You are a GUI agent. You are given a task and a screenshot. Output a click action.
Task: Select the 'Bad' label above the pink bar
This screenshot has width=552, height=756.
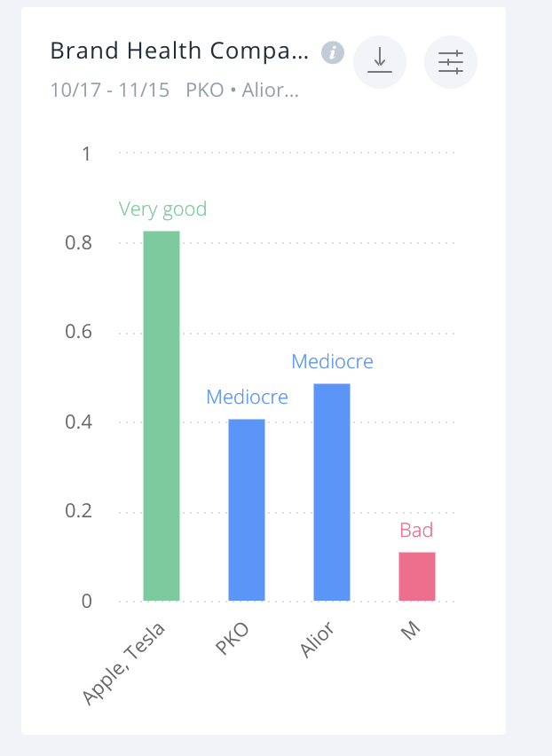coord(416,530)
